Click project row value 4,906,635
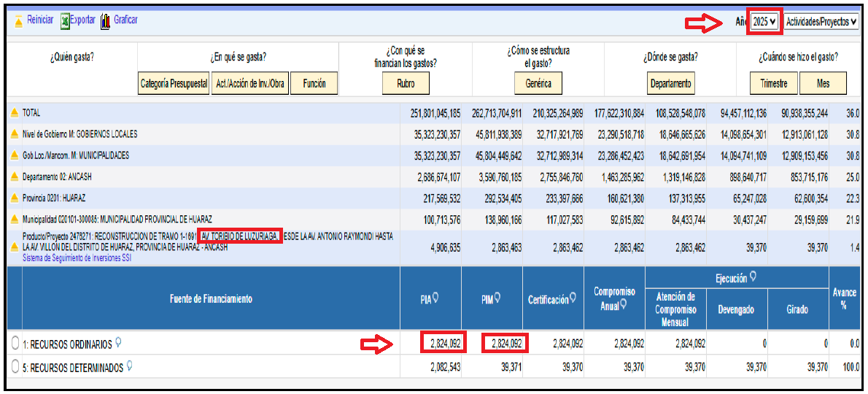868x394 pixels. (445, 247)
